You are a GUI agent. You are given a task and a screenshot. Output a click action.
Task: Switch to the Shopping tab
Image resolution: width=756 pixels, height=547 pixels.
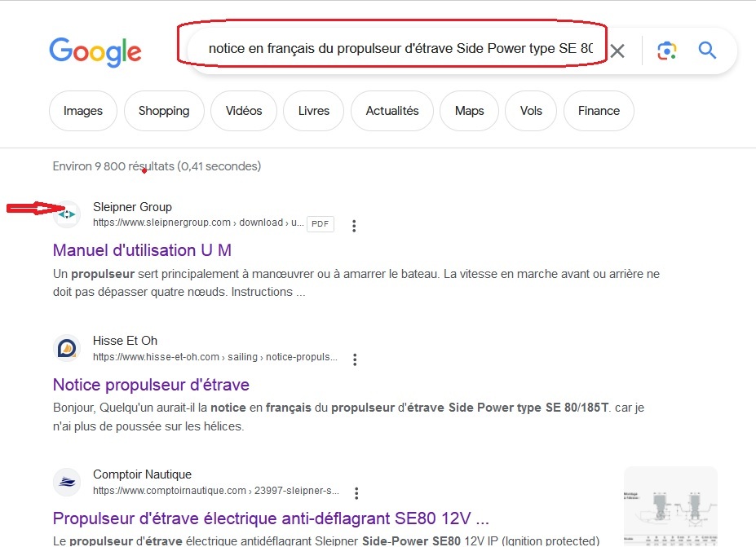164,111
